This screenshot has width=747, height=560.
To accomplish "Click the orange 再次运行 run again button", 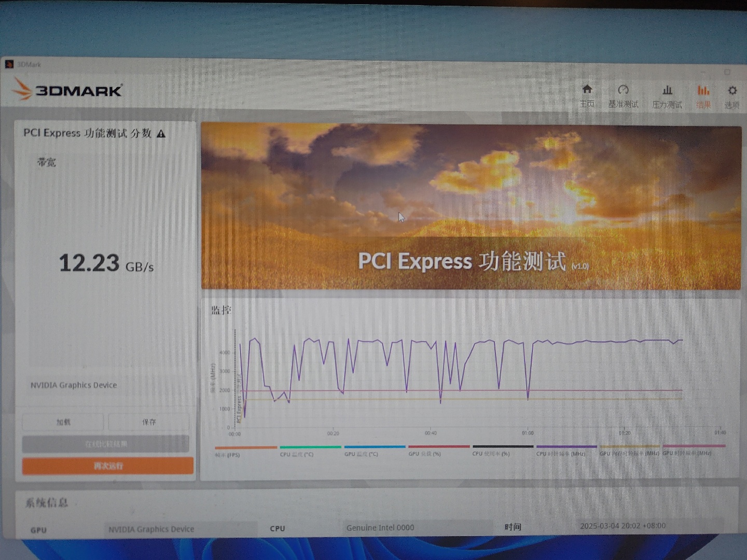I will click(108, 466).
